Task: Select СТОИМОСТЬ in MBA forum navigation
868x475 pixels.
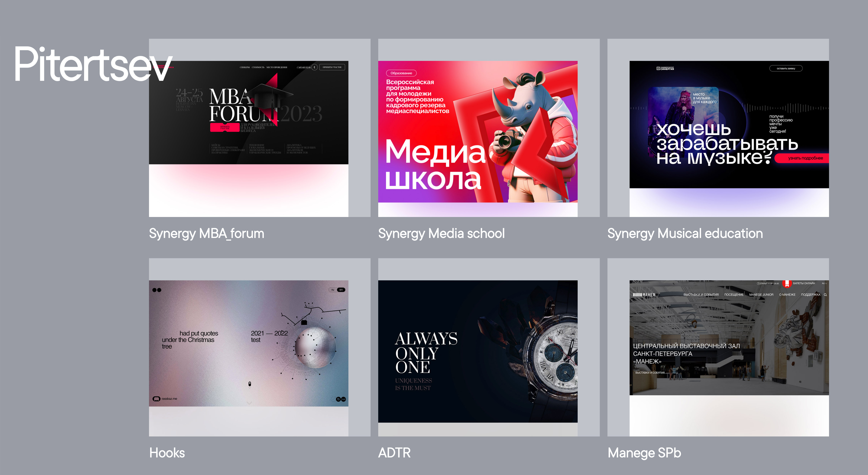Action: [x=258, y=67]
